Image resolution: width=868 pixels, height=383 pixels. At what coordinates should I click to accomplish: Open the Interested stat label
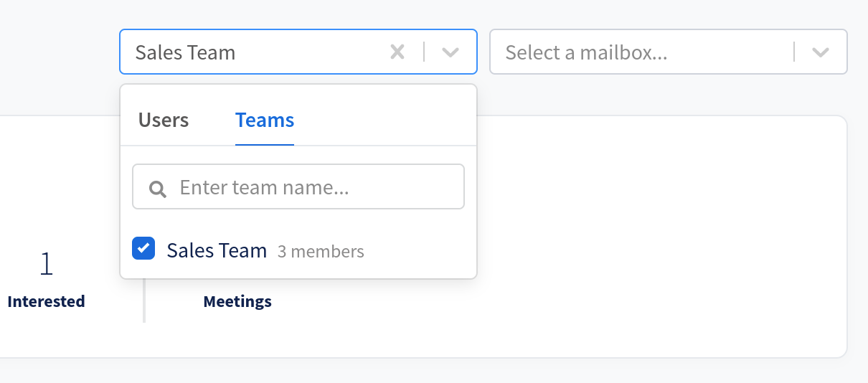click(46, 301)
